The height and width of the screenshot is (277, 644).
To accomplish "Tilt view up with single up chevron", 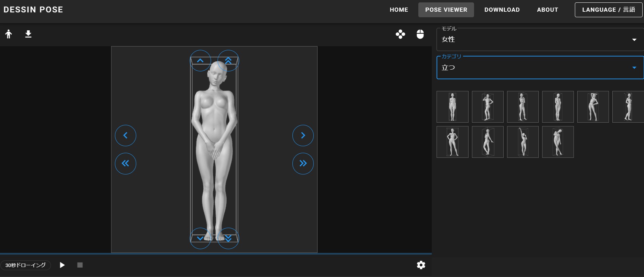I will click(200, 61).
